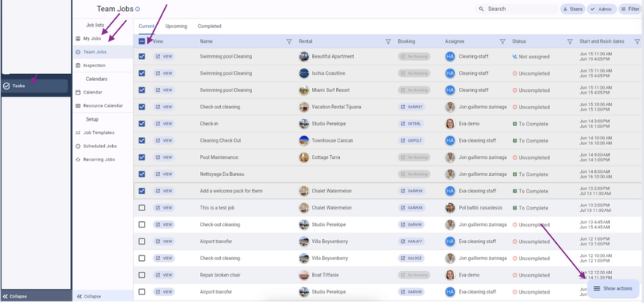Click the Show actions button
The image size is (644, 303).
tap(613, 288)
